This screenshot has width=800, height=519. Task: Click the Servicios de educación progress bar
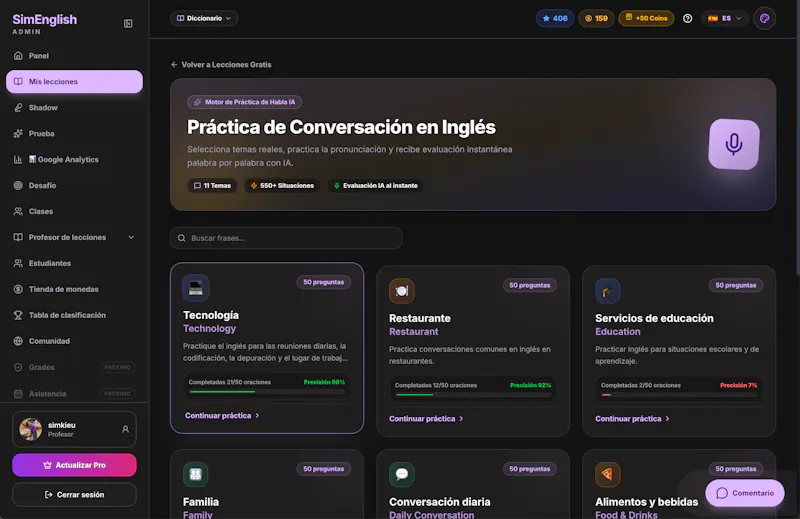point(679,394)
